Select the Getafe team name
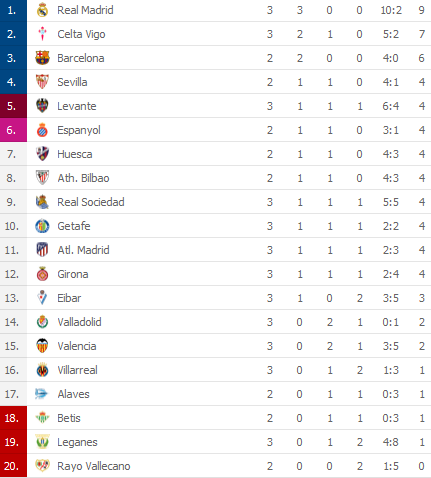The image size is (431, 478). point(74,226)
